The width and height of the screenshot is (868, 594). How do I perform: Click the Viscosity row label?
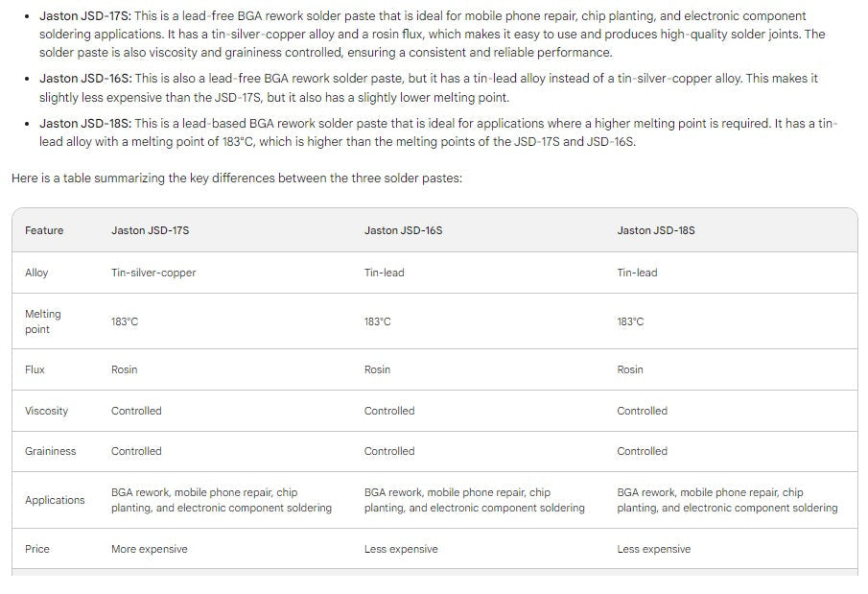click(x=46, y=411)
